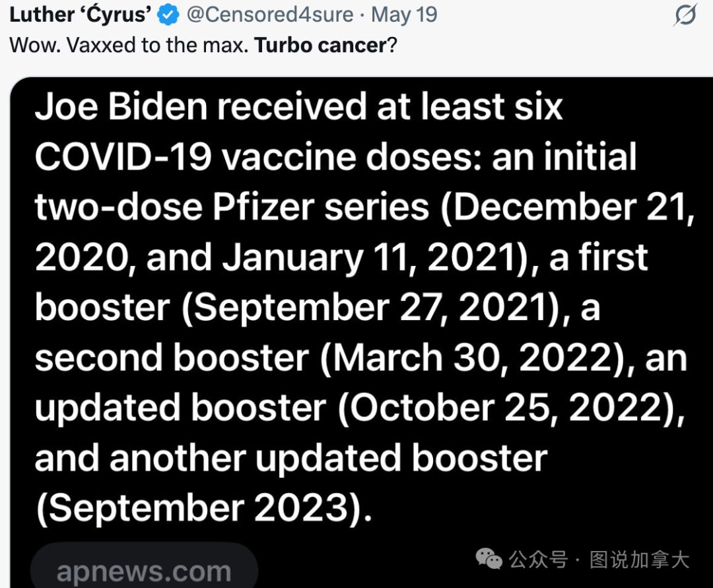Click the WeChat logo in the watermark

pyautogui.click(x=489, y=560)
